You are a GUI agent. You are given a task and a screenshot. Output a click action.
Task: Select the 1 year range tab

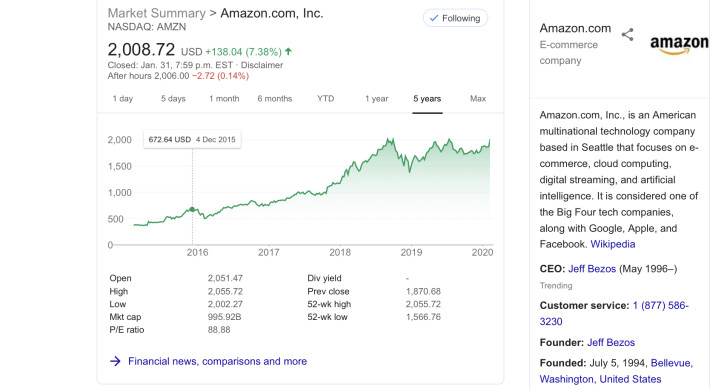point(377,99)
